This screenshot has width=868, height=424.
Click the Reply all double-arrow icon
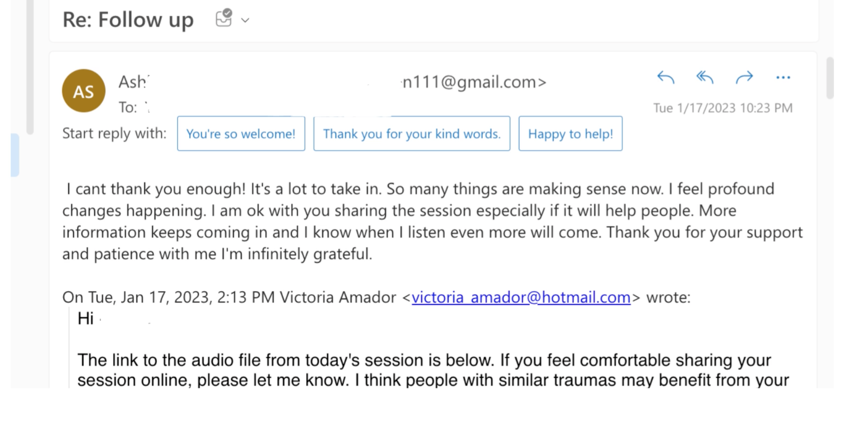pos(705,77)
